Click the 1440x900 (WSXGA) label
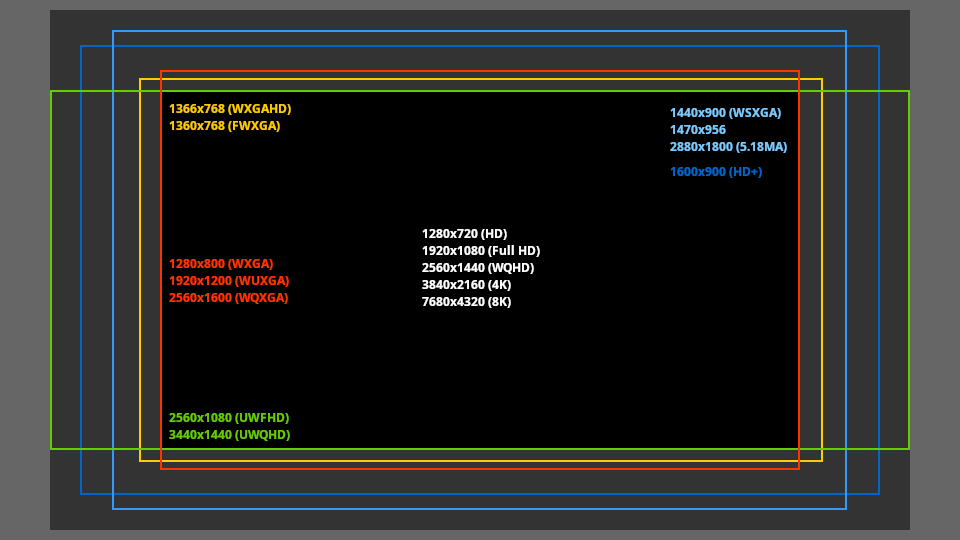 pos(725,113)
